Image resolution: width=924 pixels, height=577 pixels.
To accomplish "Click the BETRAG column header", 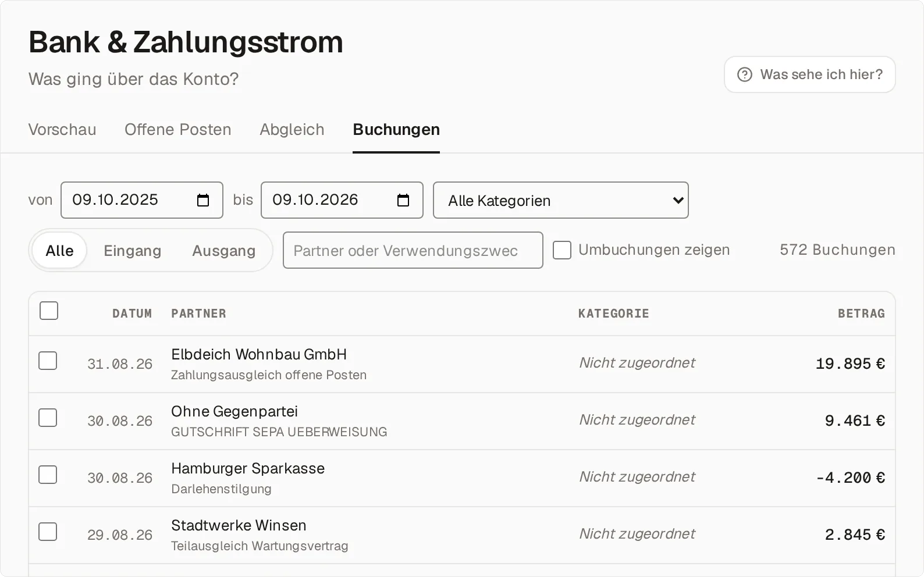I will click(x=861, y=314).
